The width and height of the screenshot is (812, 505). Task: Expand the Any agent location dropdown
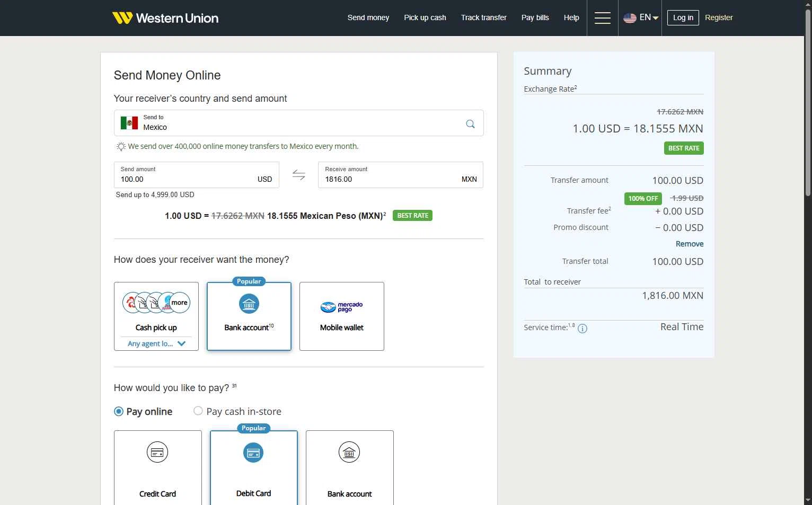click(x=156, y=343)
